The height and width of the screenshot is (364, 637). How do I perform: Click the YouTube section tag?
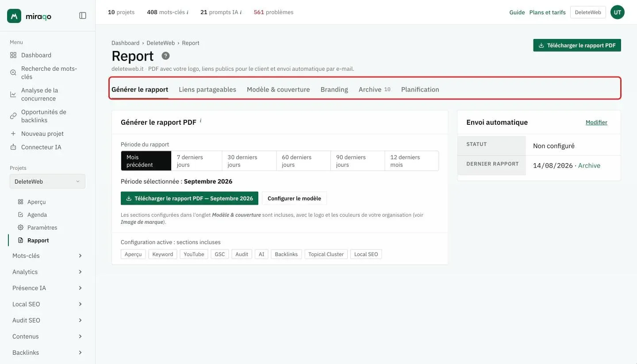[194, 254]
